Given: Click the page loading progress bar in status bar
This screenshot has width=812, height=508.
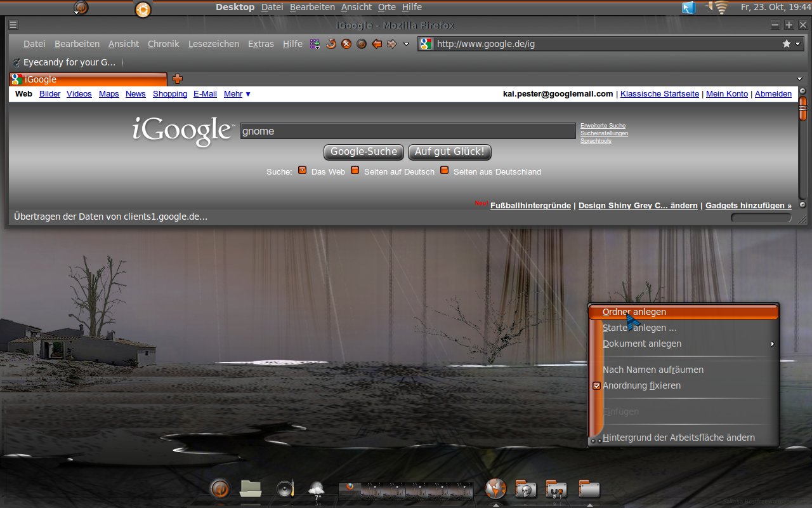Looking at the screenshot, I should click(x=761, y=217).
